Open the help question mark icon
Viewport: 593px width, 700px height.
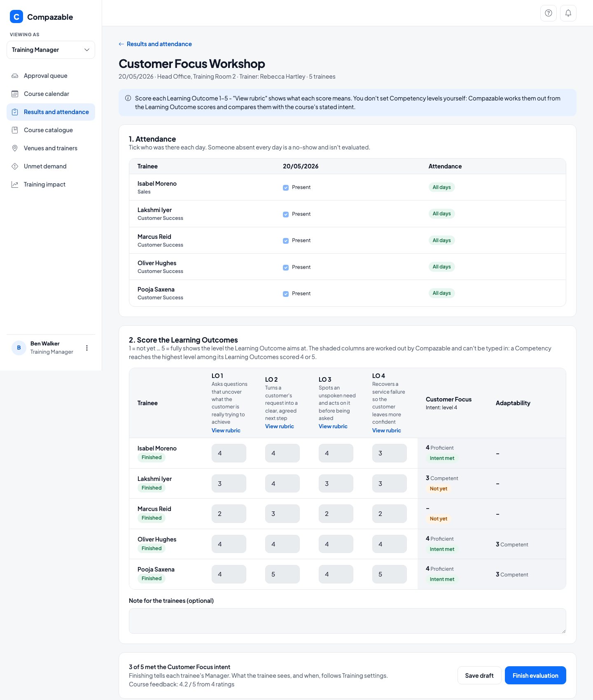pyautogui.click(x=549, y=13)
